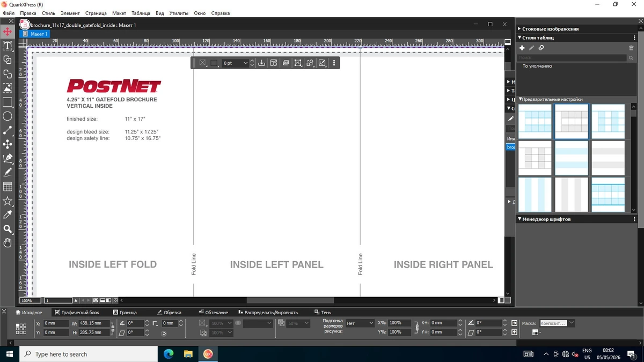Select the Table tool

click(x=8, y=187)
